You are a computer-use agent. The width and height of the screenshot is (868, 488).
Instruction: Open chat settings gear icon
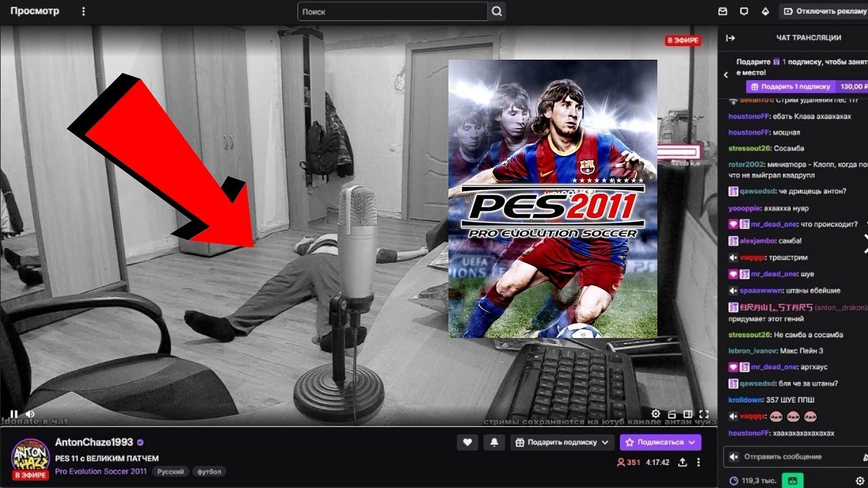(861, 481)
